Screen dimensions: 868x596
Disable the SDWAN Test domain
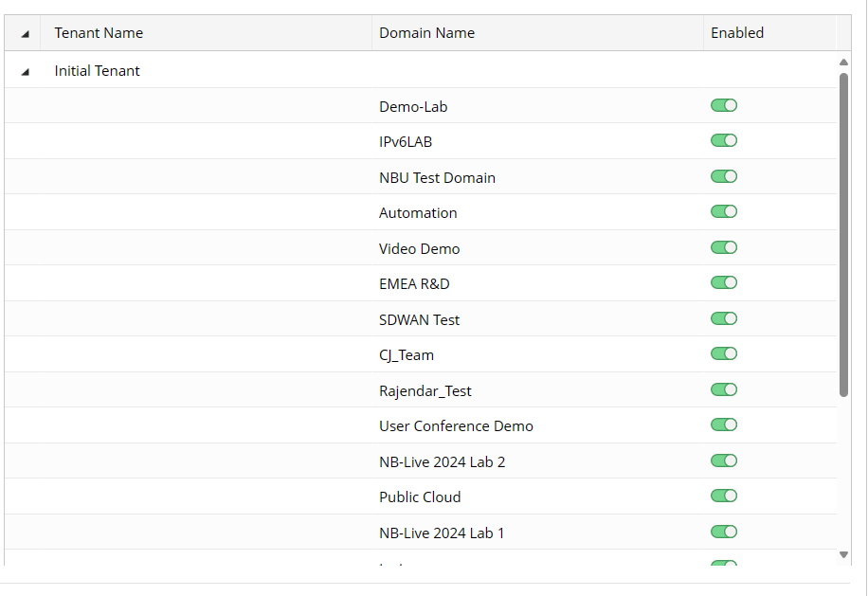coord(724,318)
